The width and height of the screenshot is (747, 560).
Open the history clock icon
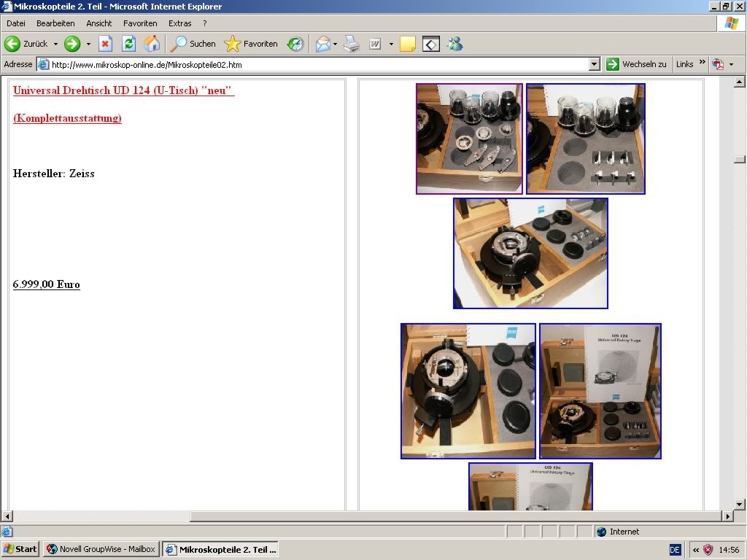tap(295, 44)
